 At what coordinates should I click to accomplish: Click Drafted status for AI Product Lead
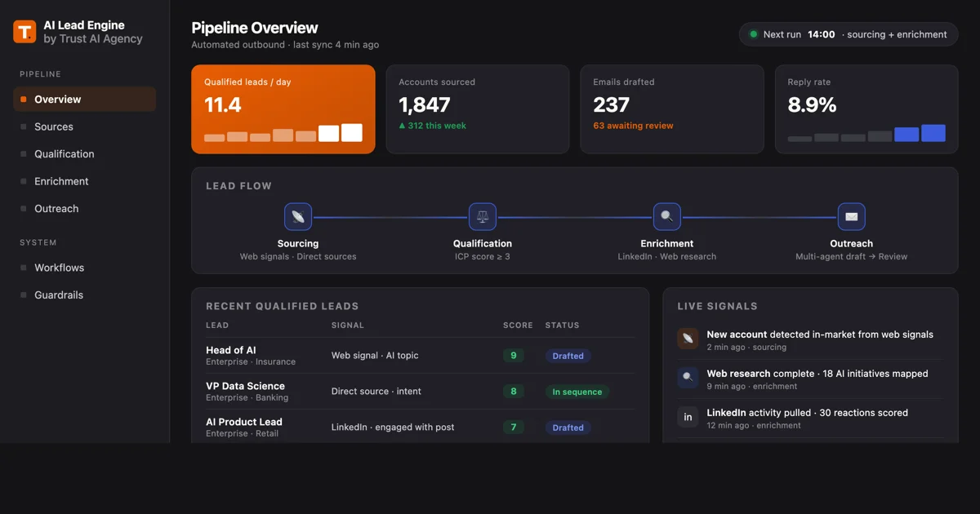tap(568, 428)
